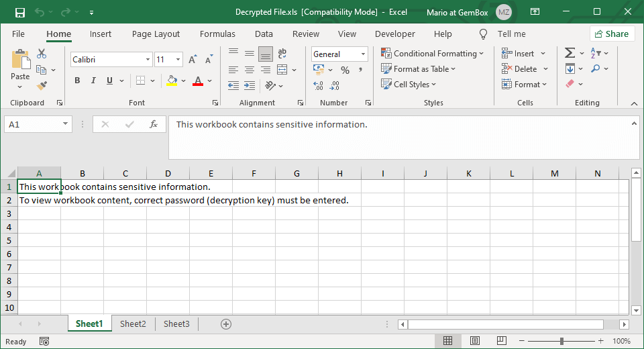Open Conditional Formatting menu
The width and height of the screenshot is (644, 349).
click(433, 54)
